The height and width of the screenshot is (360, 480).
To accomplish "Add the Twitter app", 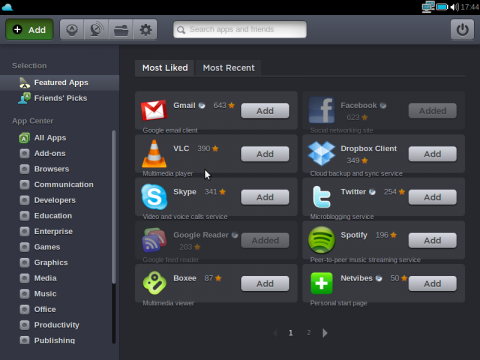I will click(x=432, y=197).
